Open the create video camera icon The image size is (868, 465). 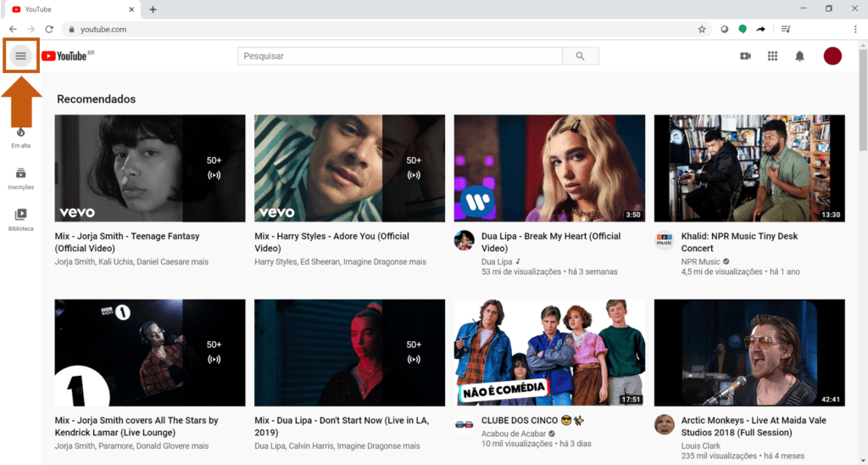pos(746,56)
